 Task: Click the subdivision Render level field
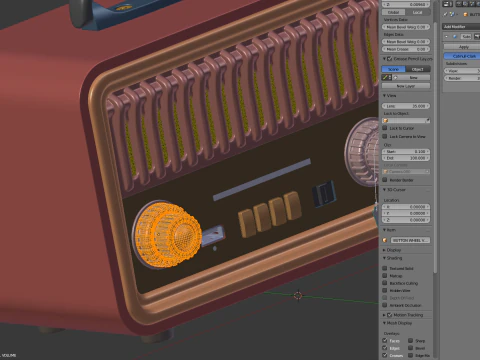[462, 78]
